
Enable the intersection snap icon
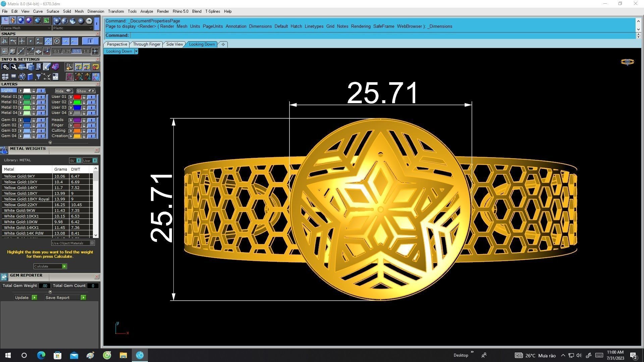click(22, 41)
